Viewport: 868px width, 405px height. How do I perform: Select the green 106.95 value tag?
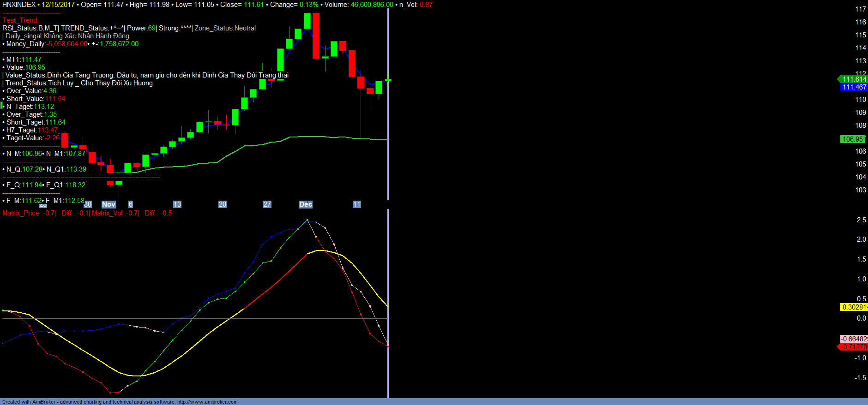coord(852,139)
